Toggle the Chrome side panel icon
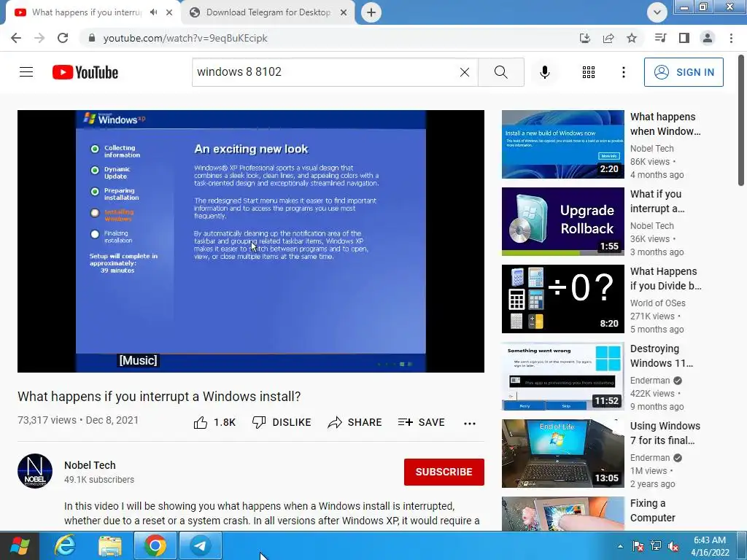The height and width of the screenshot is (560, 747). click(x=684, y=38)
